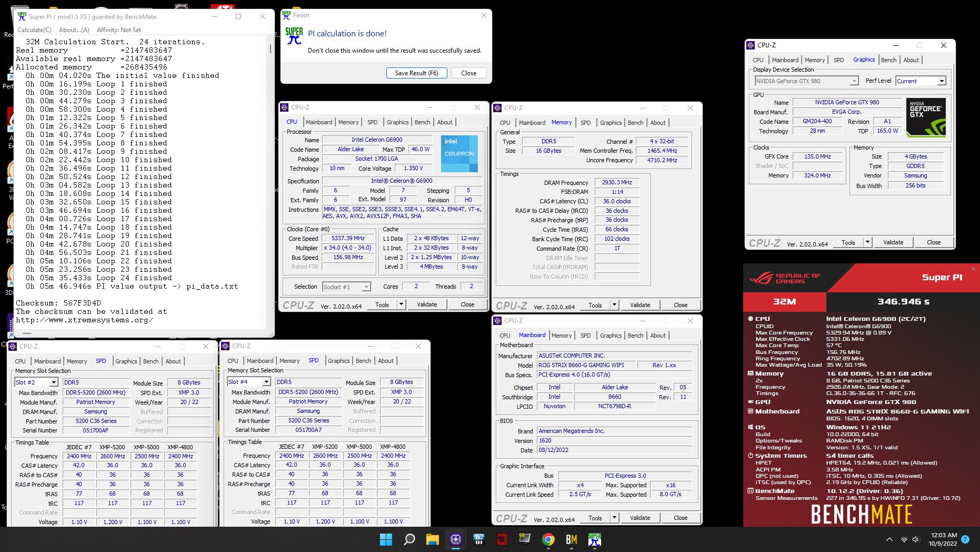
Task: Click Close in the Finish dialog
Action: click(x=469, y=73)
